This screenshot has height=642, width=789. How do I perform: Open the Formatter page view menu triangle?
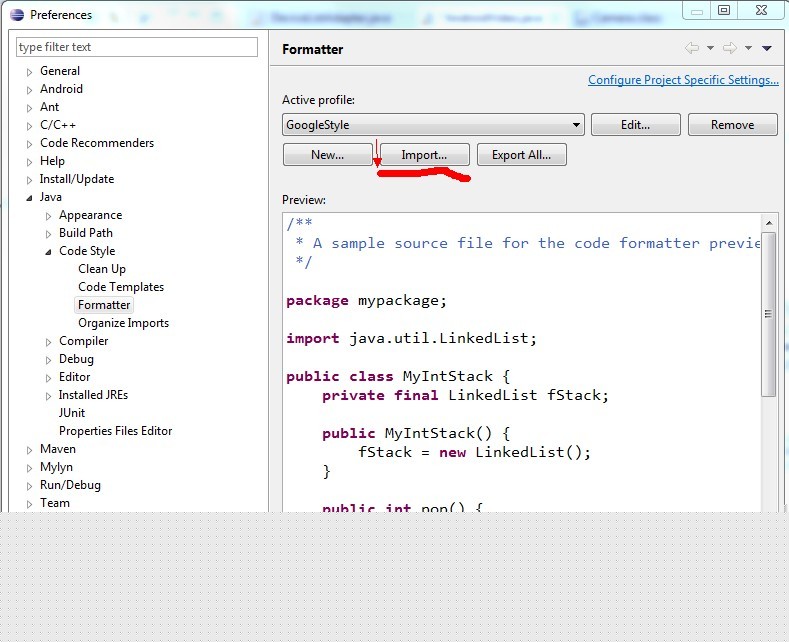pos(767,48)
